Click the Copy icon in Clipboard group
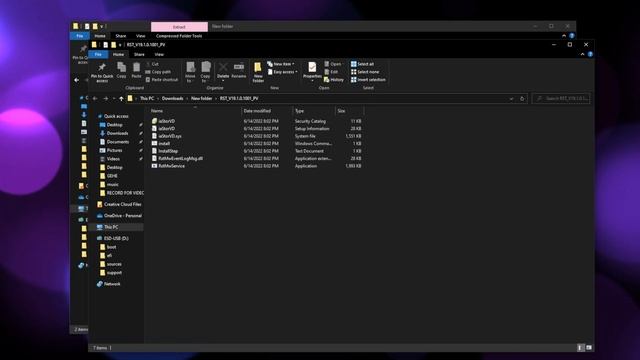The image size is (640, 360). (x=121, y=67)
